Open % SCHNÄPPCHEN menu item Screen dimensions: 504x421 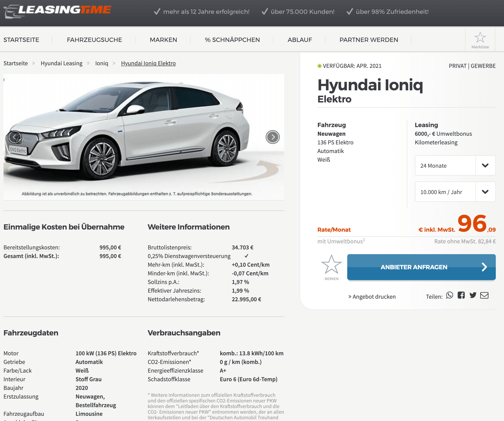click(x=232, y=40)
